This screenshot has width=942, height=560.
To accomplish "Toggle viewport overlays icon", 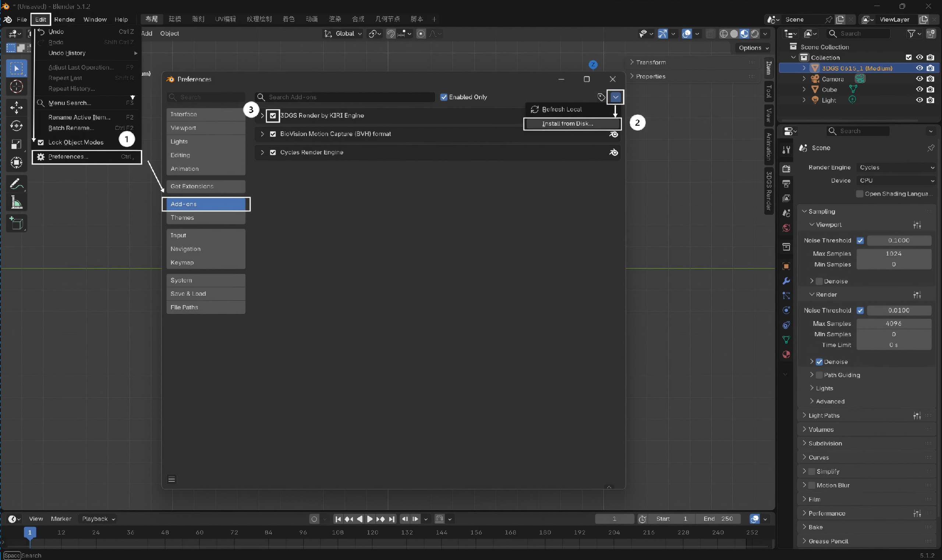I will click(x=687, y=34).
